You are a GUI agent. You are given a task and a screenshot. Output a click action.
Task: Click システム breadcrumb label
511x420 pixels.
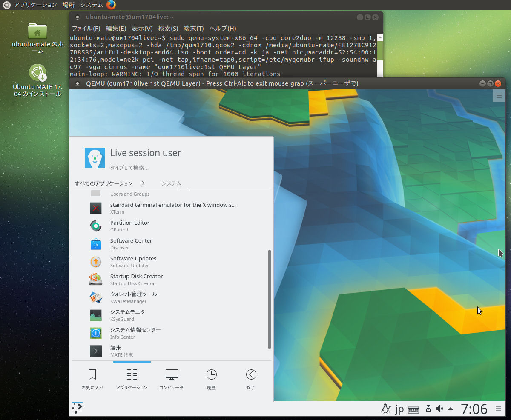tap(171, 183)
